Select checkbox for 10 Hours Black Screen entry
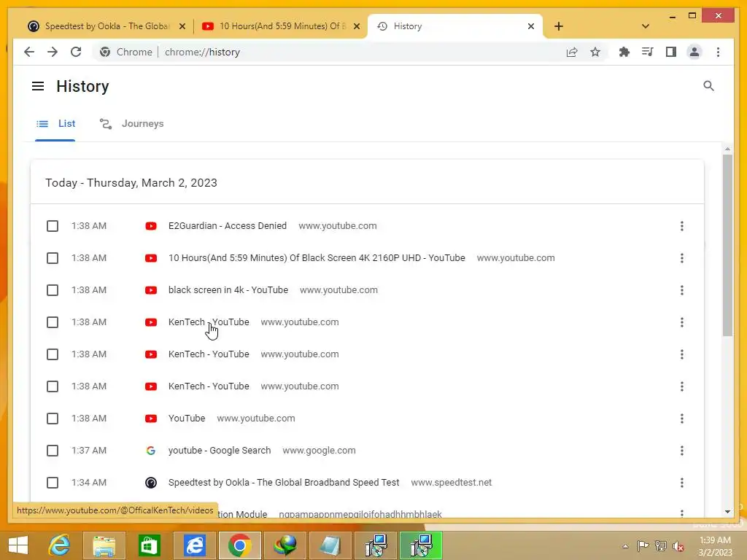Viewport: 747px width, 560px height. point(53,258)
